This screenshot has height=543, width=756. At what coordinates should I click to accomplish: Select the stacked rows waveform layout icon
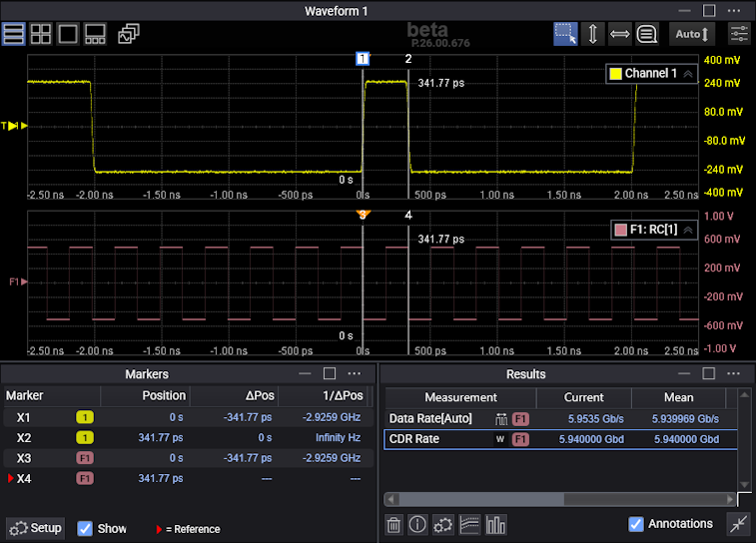14,33
